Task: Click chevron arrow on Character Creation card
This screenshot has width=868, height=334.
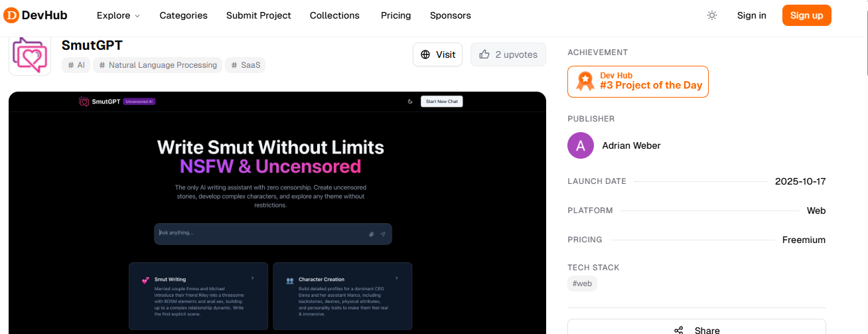Action: [x=396, y=278]
